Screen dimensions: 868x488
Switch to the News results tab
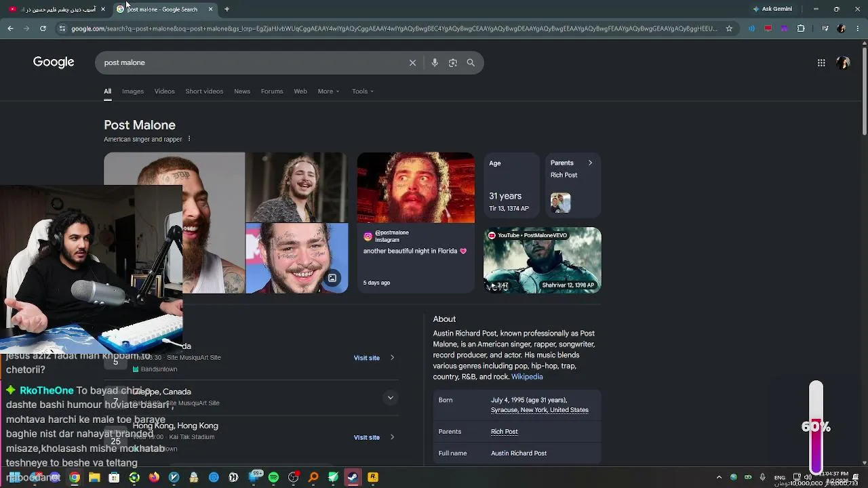point(242,91)
